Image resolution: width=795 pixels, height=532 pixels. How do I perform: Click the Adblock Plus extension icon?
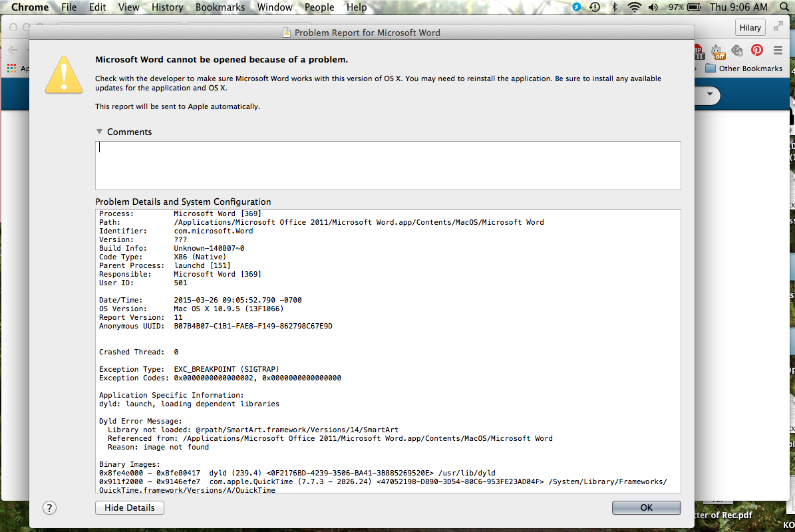click(699, 51)
